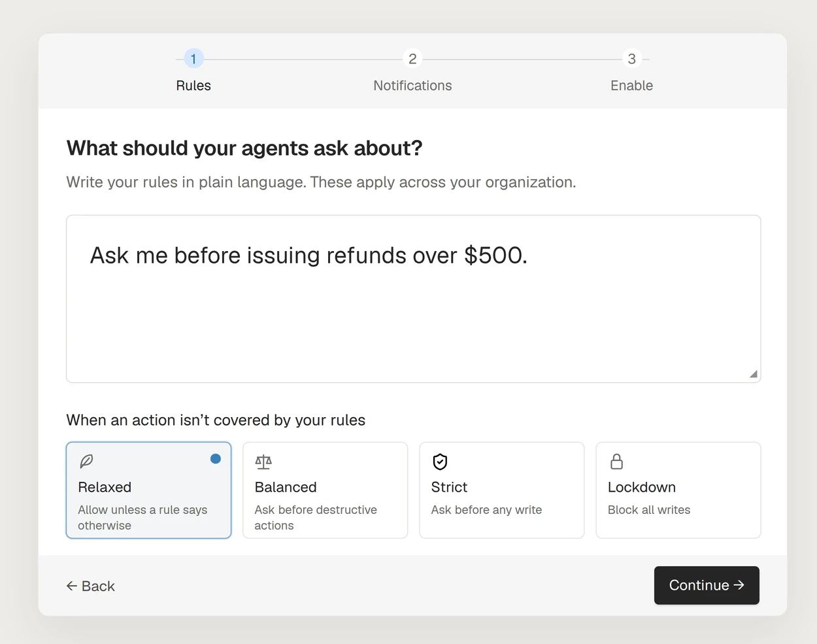Select Strict ask before any write

point(502,490)
